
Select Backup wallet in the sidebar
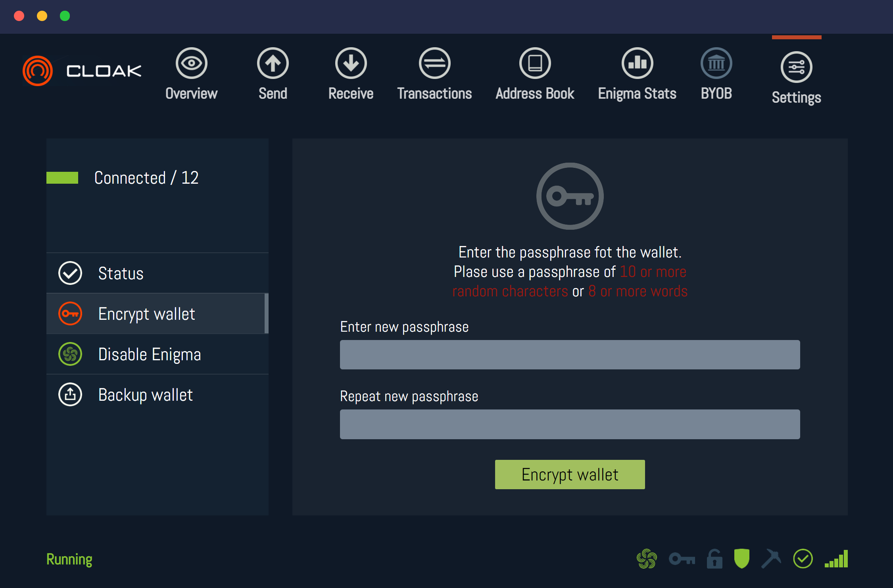157,394
